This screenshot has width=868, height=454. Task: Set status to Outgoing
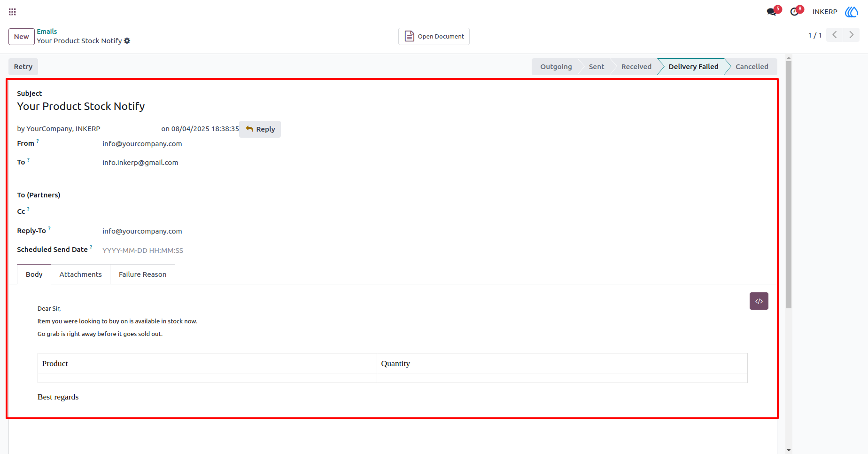tap(556, 67)
